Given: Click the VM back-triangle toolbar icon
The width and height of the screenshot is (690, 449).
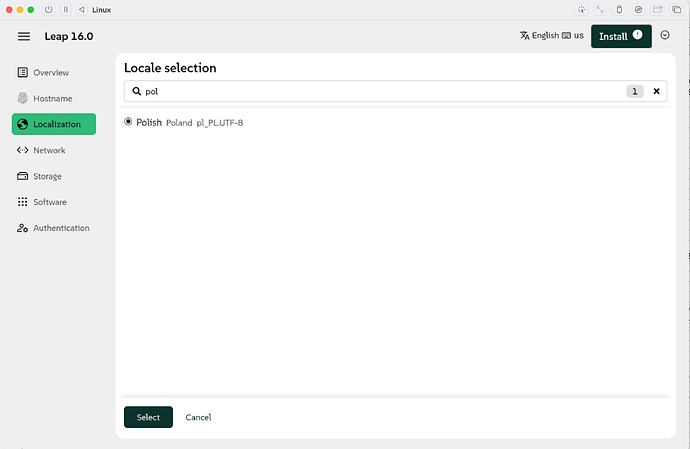Looking at the screenshot, I should pyautogui.click(x=81, y=9).
